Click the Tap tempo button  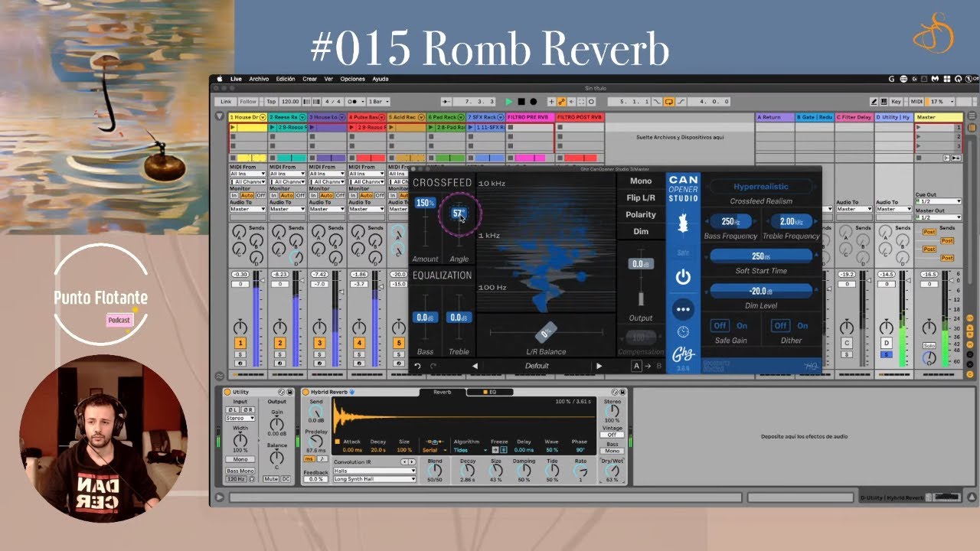(271, 102)
